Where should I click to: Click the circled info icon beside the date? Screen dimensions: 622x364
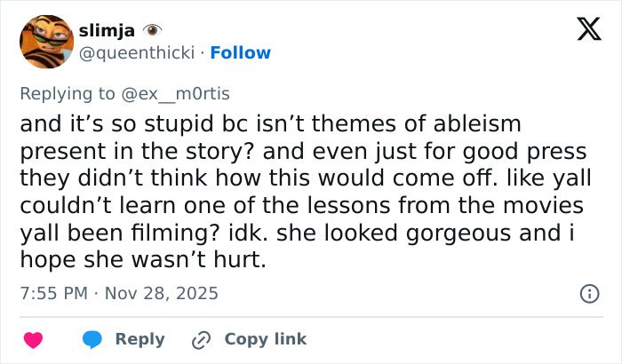coord(587,293)
